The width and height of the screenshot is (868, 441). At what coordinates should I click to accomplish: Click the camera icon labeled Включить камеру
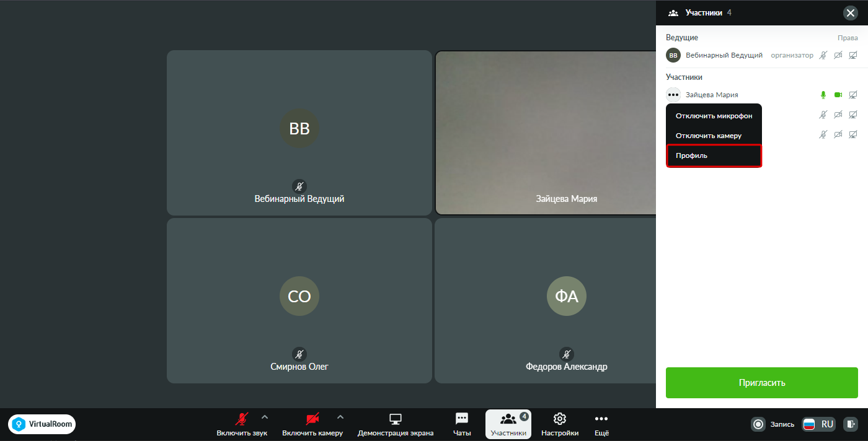pyautogui.click(x=312, y=419)
